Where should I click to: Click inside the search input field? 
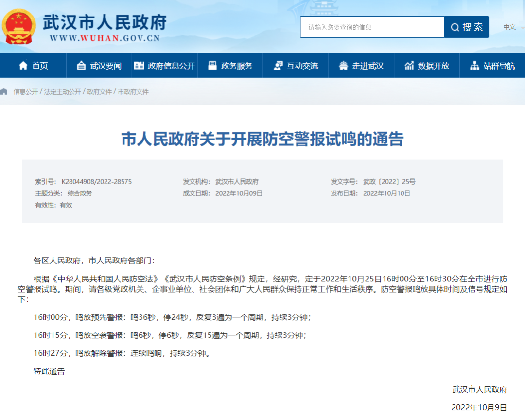coord(372,27)
